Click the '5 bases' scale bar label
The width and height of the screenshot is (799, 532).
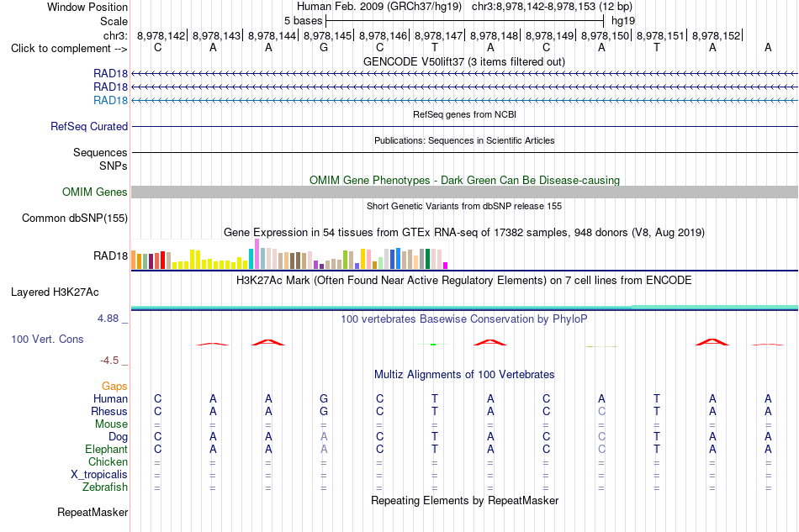pos(303,21)
